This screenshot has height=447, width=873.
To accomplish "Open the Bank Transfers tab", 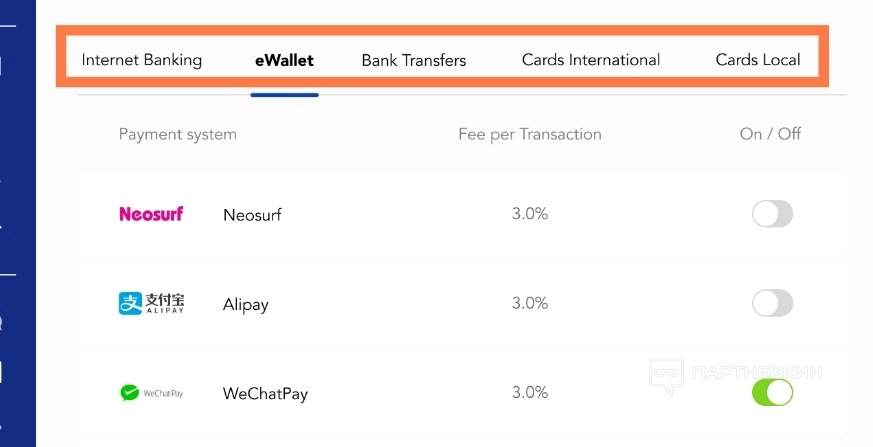I will (414, 60).
